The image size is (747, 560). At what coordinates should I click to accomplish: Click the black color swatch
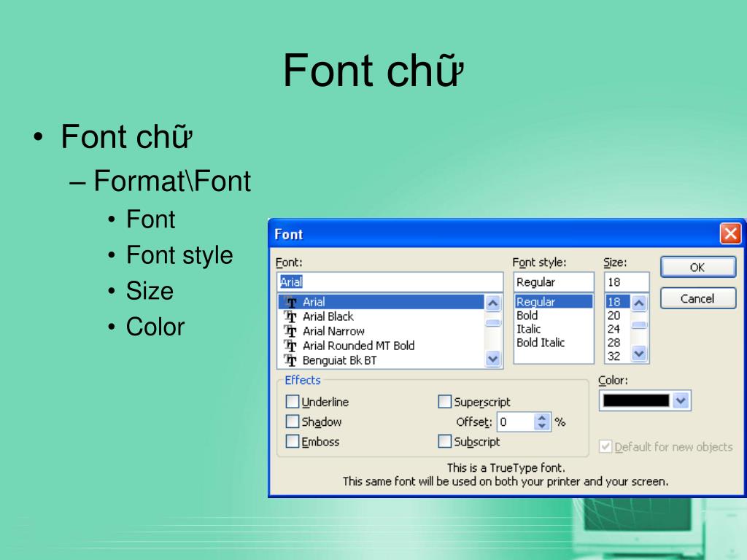pyautogui.click(x=636, y=401)
